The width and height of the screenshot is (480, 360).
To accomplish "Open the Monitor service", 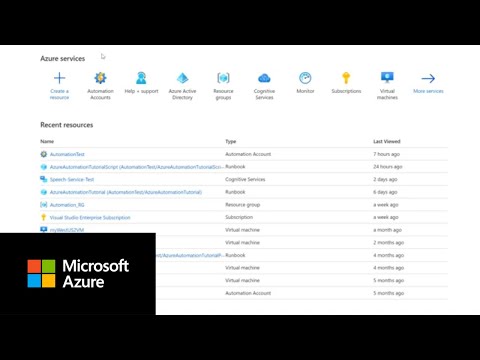I will tap(305, 83).
